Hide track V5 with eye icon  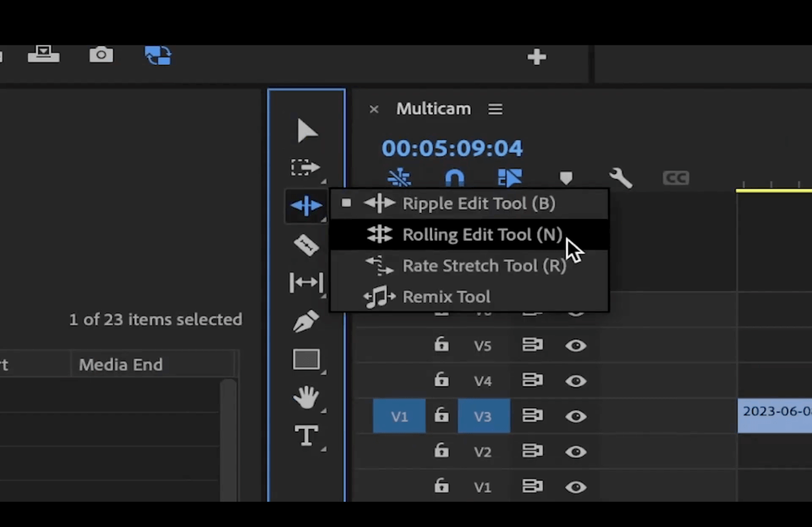576,346
